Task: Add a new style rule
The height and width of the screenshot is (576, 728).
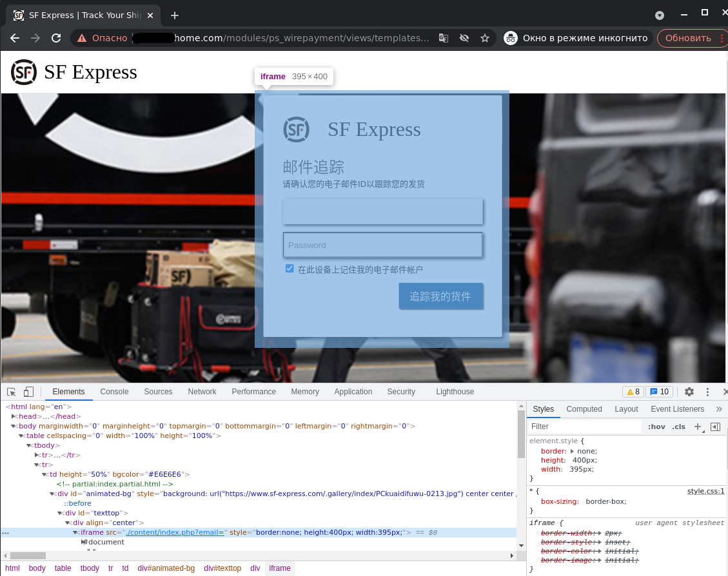Action: pyautogui.click(x=698, y=427)
